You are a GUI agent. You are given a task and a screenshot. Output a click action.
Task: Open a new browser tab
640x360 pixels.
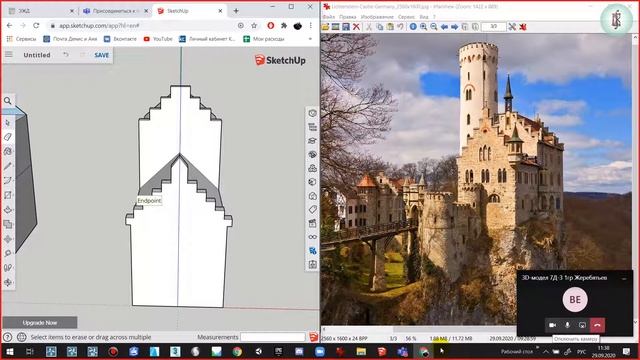click(236, 11)
